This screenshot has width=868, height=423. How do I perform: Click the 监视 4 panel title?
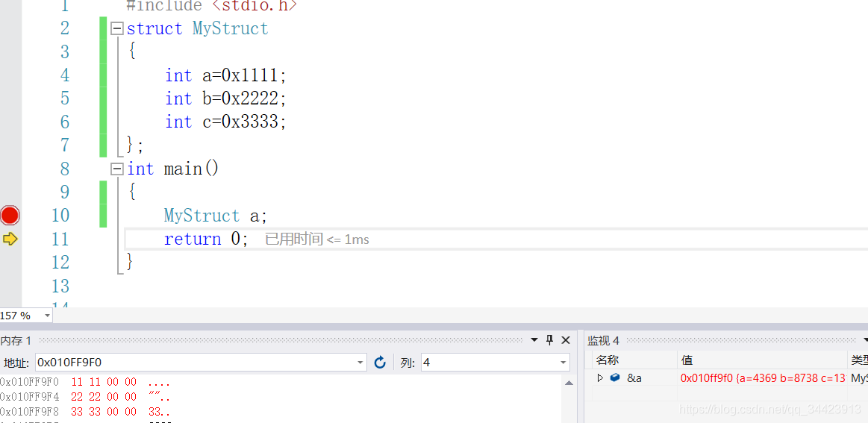point(603,340)
